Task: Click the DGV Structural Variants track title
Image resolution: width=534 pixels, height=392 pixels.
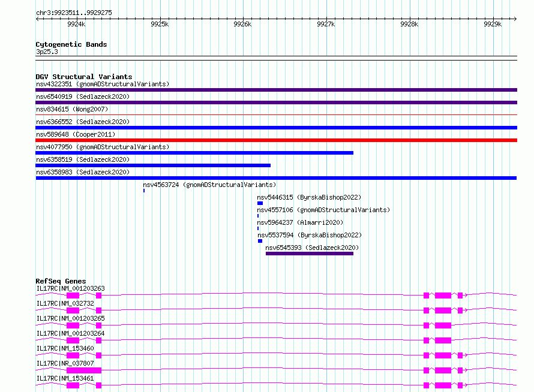Action: [84, 77]
